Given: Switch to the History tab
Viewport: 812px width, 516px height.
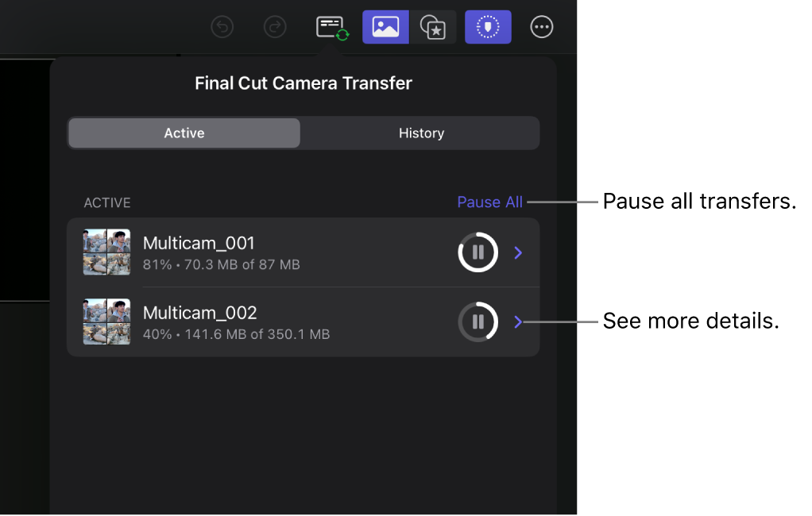Looking at the screenshot, I should (420, 133).
